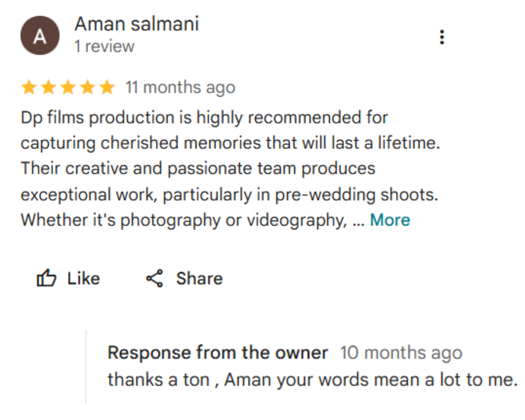The image size is (525, 420).
Task: Expand the review with the More link
Action: (390, 220)
